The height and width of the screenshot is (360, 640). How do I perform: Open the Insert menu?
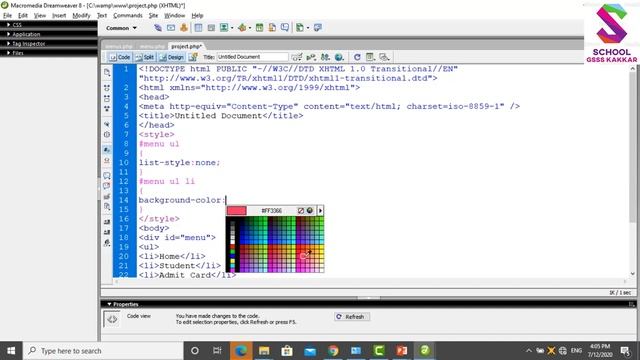click(x=59, y=16)
